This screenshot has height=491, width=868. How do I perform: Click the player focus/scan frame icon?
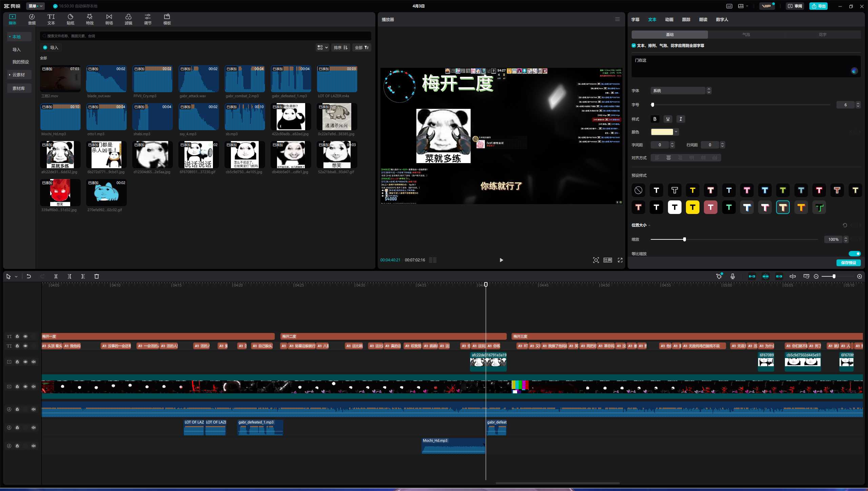(596, 260)
